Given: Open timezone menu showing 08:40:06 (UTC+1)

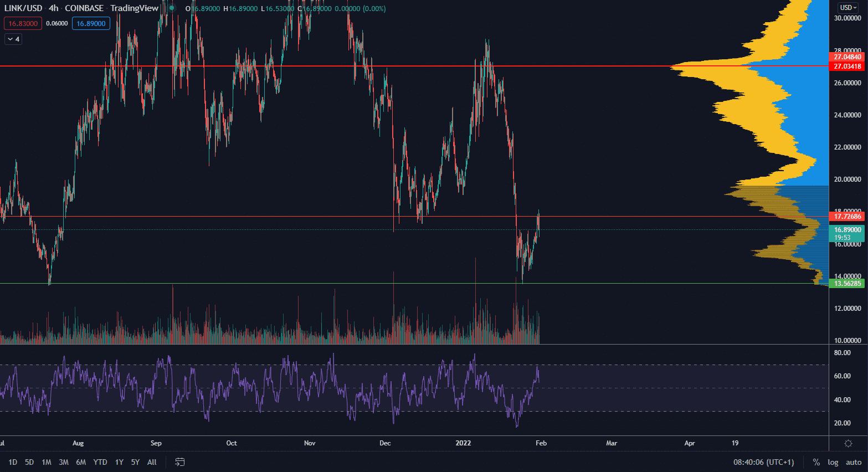Looking at the screenshot, I should [763, 462].
